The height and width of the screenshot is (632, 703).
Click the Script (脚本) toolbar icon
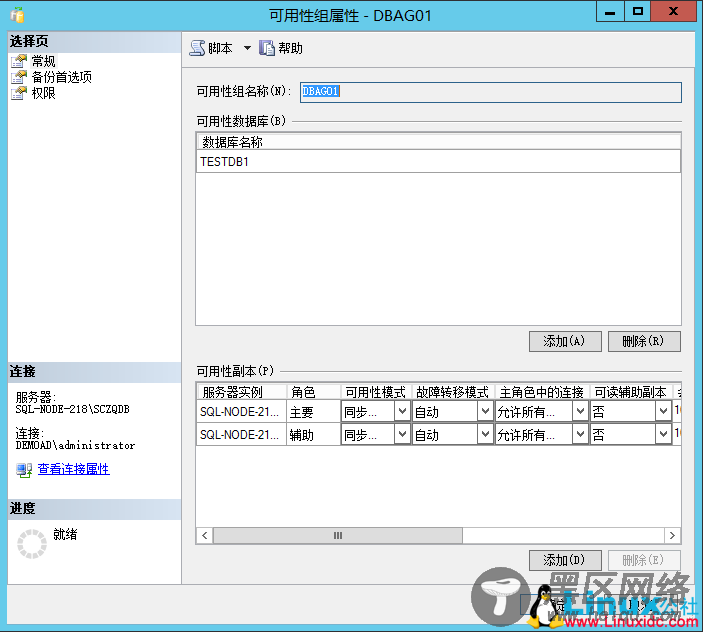tap(197, 48)
